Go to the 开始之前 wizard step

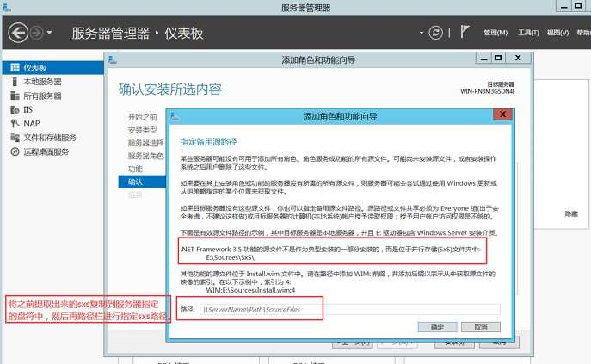(x=143, y=117)
